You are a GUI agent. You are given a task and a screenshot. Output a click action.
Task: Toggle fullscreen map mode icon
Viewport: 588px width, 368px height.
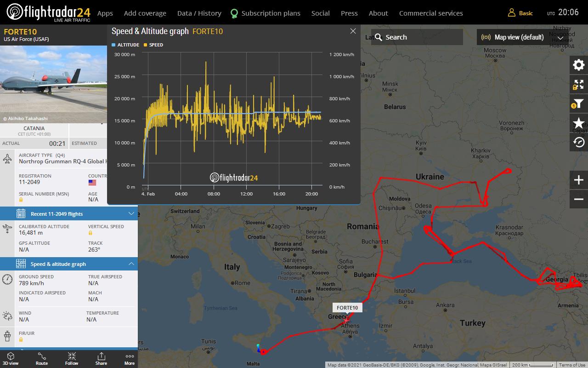pyautogui.click(x=579, y=85)
